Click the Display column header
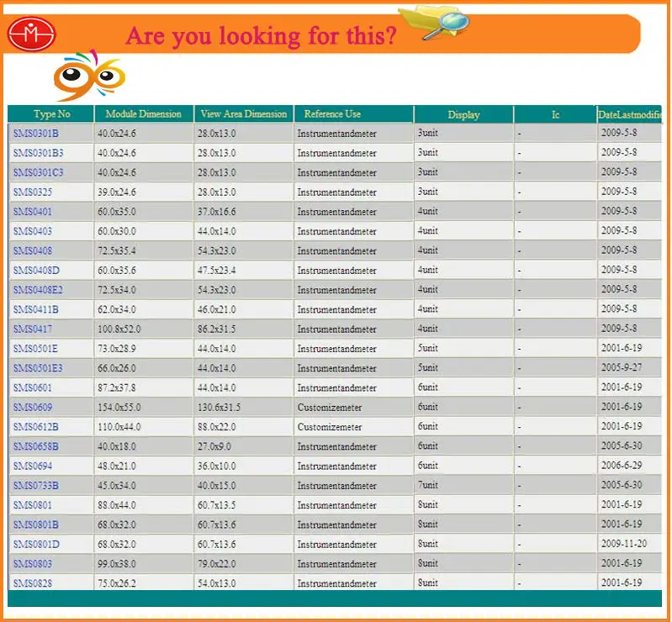672x622 pixels. 463,115
